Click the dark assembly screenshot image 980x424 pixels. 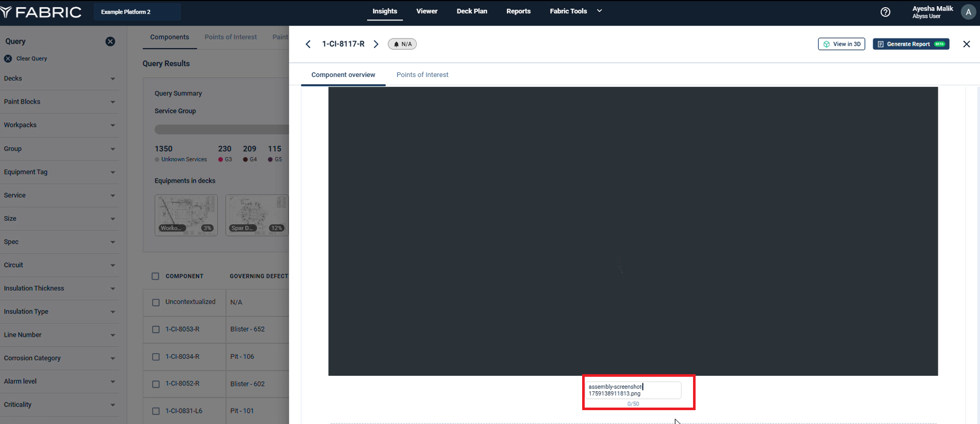[633, 231]
